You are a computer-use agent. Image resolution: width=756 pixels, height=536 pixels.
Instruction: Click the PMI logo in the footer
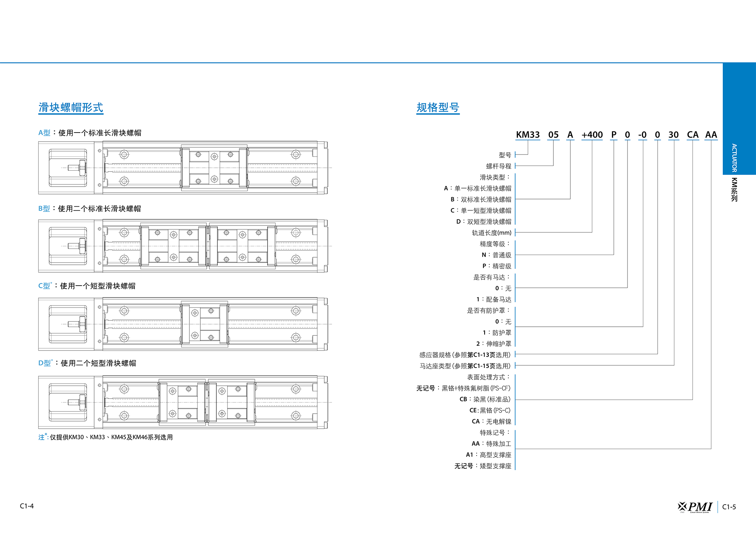click(x=696, y=507)
